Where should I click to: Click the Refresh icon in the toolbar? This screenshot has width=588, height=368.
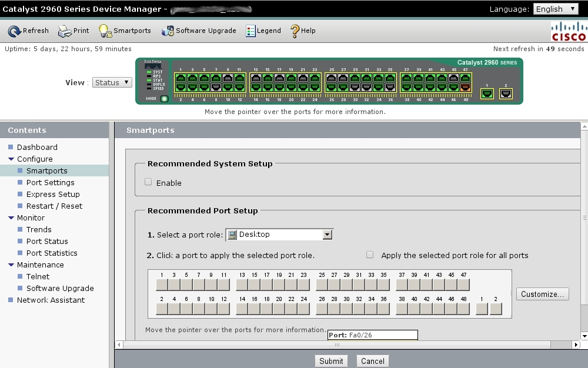pyautogui.click(x=14, y=31)
